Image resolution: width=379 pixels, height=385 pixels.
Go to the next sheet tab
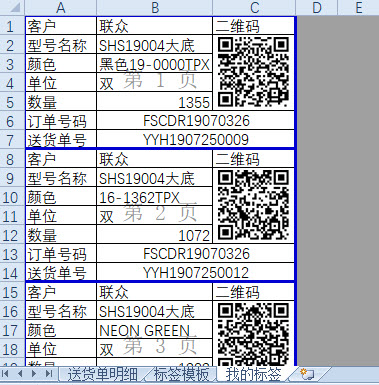[x=34, y=374]
